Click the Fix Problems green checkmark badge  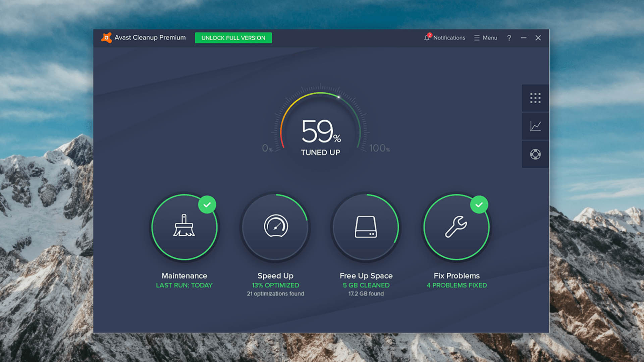(x=479, y=204)
